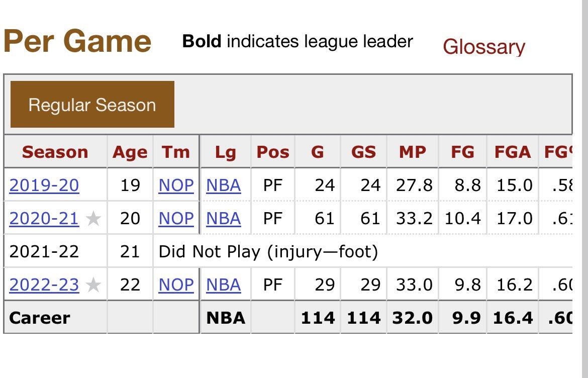
Task: Click NBA league link in 2022-23 row
Action: pyautogui.click(x=224, y=285)
